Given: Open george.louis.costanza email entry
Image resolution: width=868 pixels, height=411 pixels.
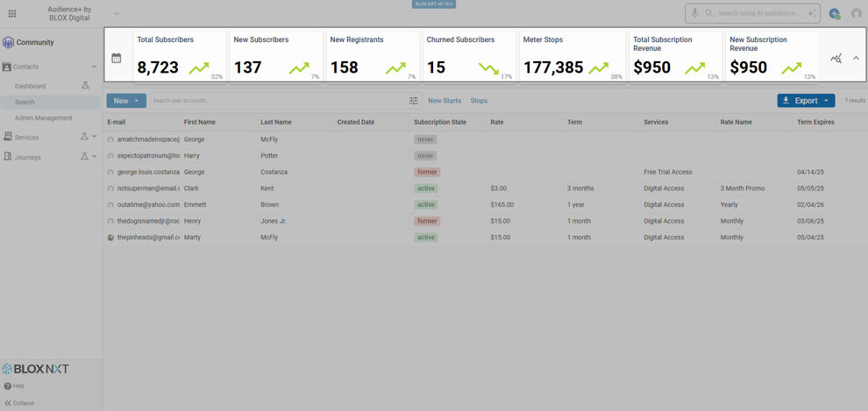Looking at the screenshot, I should pyautogui.click(x=148, y=172).
